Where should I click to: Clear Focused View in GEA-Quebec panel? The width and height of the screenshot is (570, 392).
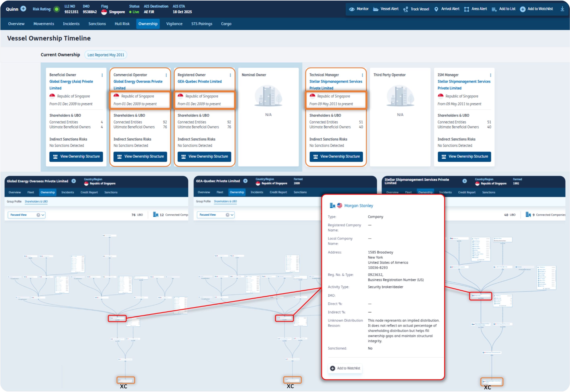click(x=228, y=215)
